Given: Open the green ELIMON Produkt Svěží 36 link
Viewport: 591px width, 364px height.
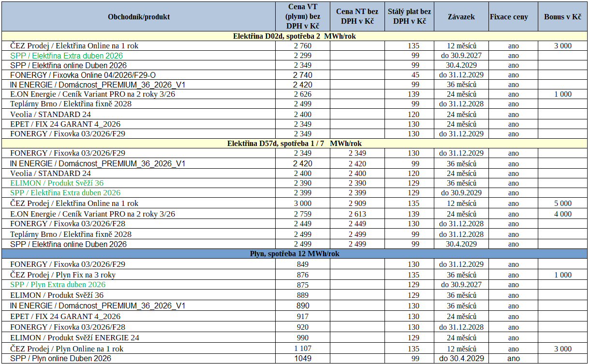Looking at the screenshot, I should 57,183.
